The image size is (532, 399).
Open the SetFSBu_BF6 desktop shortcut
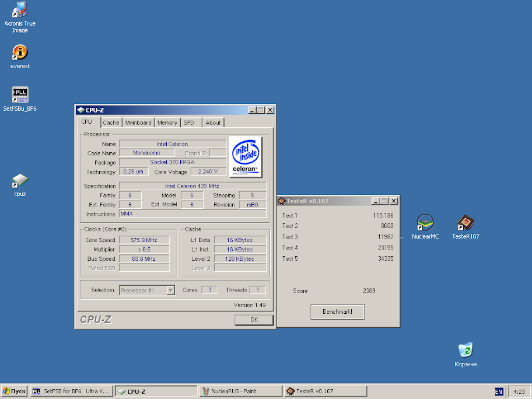pyautogui.click(x=20, y=95)
